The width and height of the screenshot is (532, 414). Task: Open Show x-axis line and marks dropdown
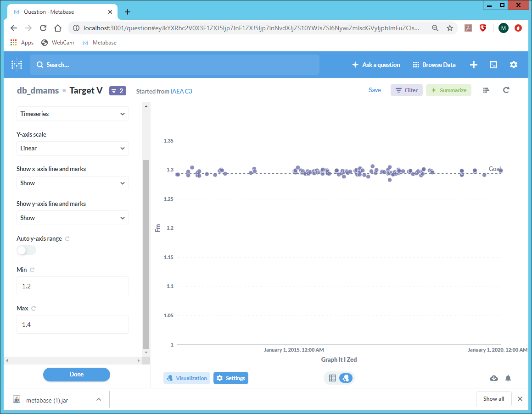pos(73,183)
